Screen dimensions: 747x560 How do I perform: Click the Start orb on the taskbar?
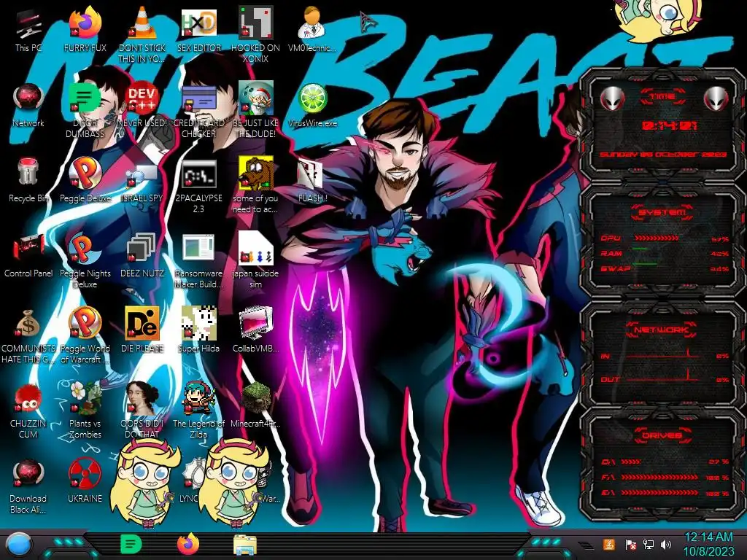pyautogui.click(x=19, y=545)
